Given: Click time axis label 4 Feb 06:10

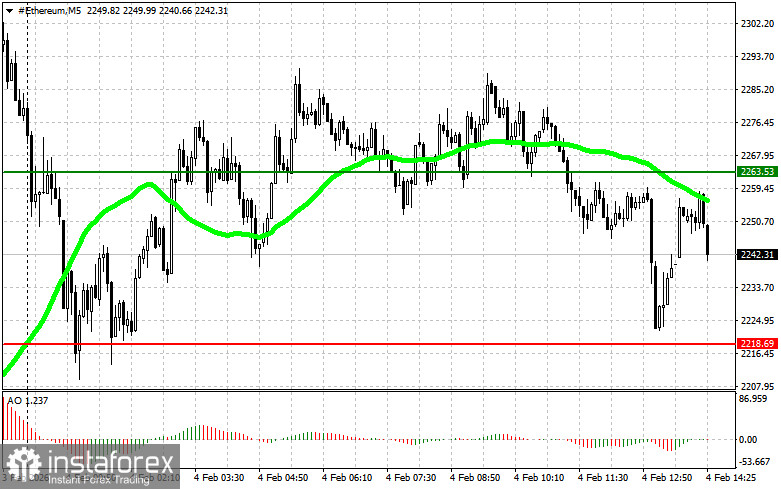Looking at the screenshot, I should point(347,478).
